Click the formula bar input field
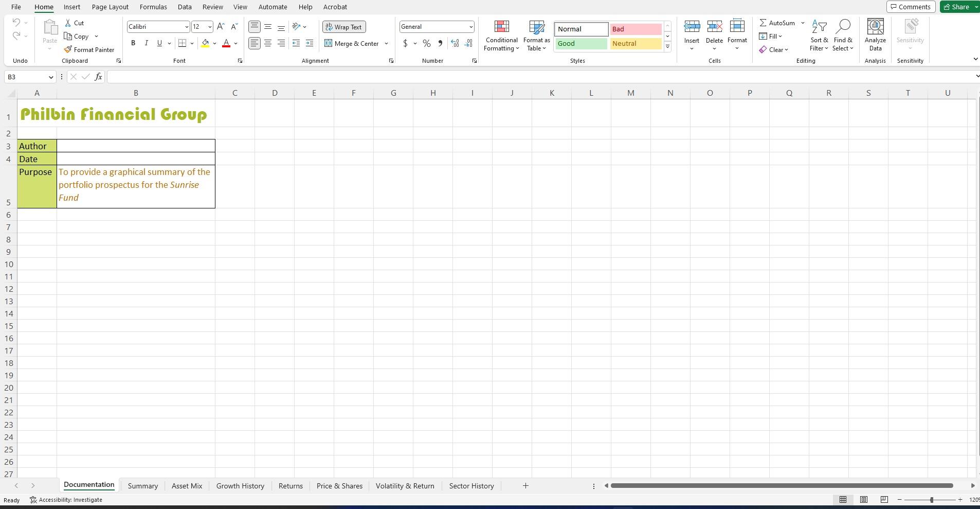 click(540, 77)
